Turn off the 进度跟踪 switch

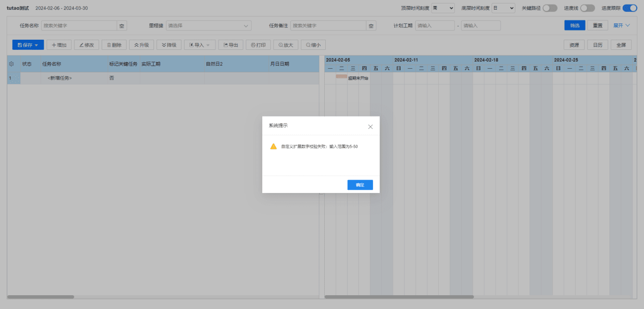click(x=630, y=8)
